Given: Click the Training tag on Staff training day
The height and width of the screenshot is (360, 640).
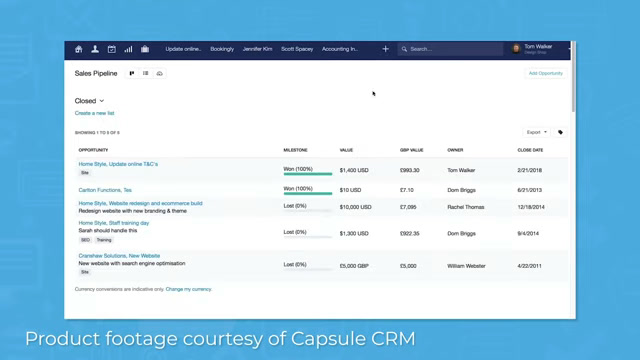Looking at the screenshot, I should pos(104,240).
